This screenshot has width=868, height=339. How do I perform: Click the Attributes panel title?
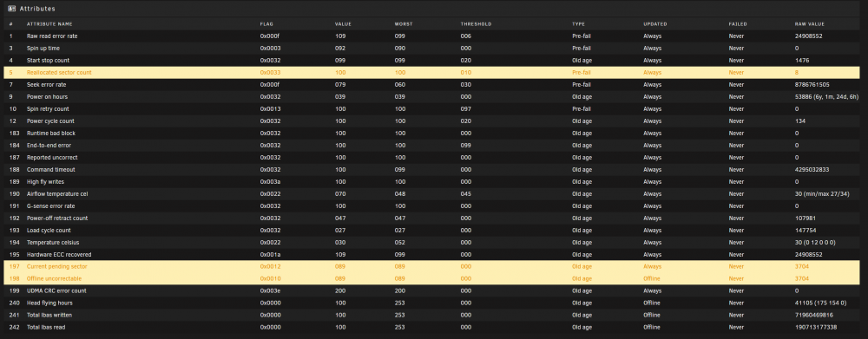(37, 9)
